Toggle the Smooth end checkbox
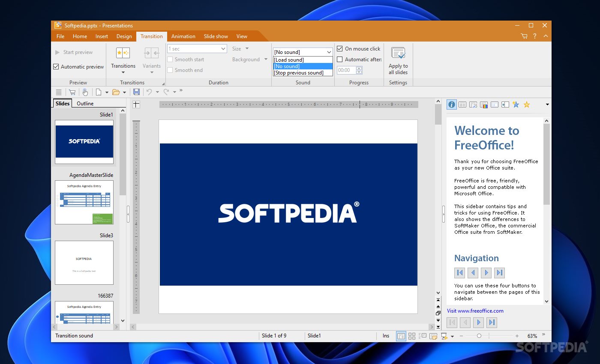The height and width of the screenshot is (364, 600). point(170,70)
